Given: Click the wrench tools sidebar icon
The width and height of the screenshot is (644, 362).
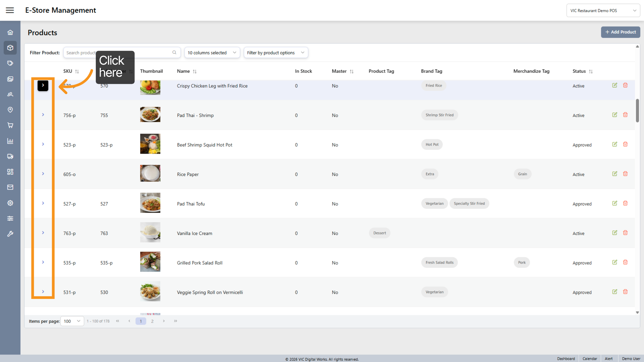Looking at the screenshot, I should pyautogui.click(x=10, y=234).
